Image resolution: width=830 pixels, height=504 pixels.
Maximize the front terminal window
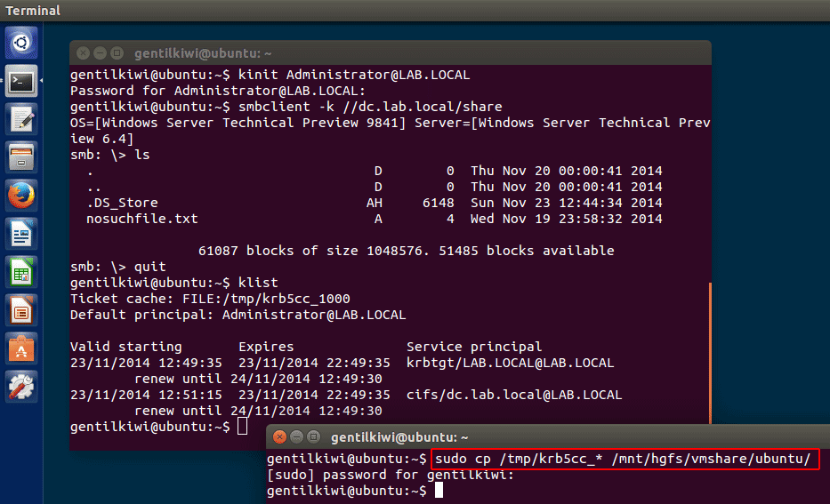pyautogui.click(x=313, y=436)
